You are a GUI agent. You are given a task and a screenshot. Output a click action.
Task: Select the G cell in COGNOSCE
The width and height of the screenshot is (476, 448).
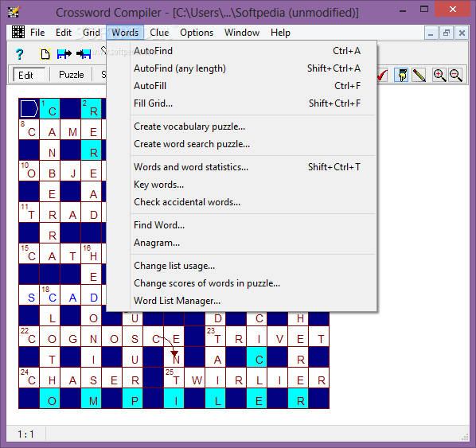click(70, 337)
